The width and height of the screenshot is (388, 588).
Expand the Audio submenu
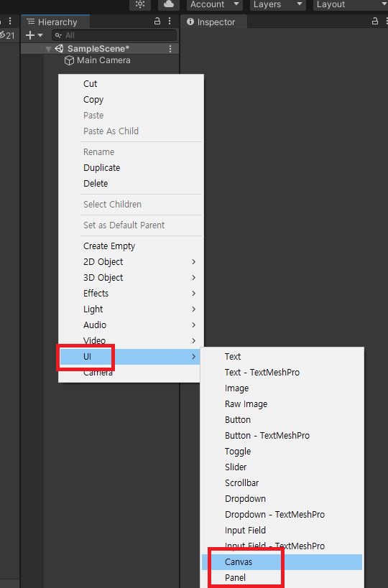click(131, 325)
